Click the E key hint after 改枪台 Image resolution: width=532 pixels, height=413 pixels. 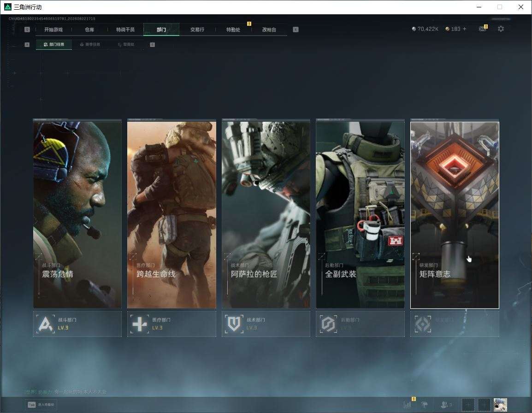point(296,29)
